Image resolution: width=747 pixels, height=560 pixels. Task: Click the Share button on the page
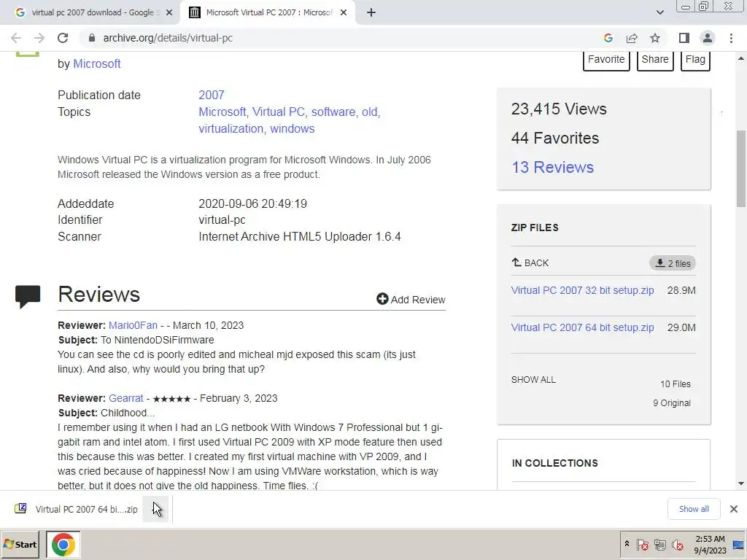pyautogui.click(x=655, y=60)
